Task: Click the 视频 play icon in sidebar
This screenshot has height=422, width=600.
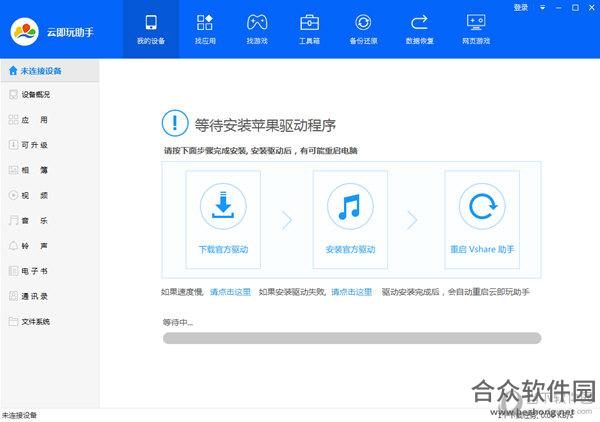Action: pos(13,195)
